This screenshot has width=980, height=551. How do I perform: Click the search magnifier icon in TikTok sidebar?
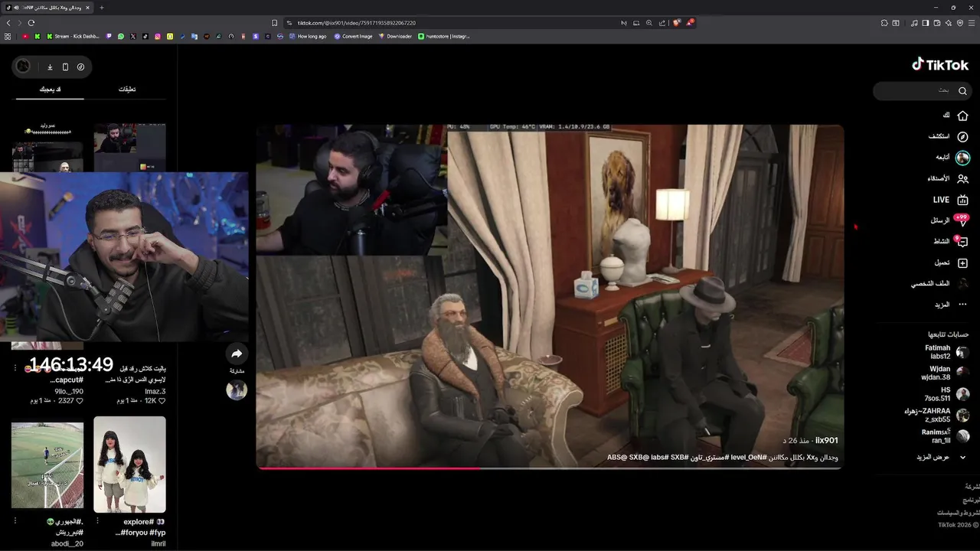tap(962, 91)
